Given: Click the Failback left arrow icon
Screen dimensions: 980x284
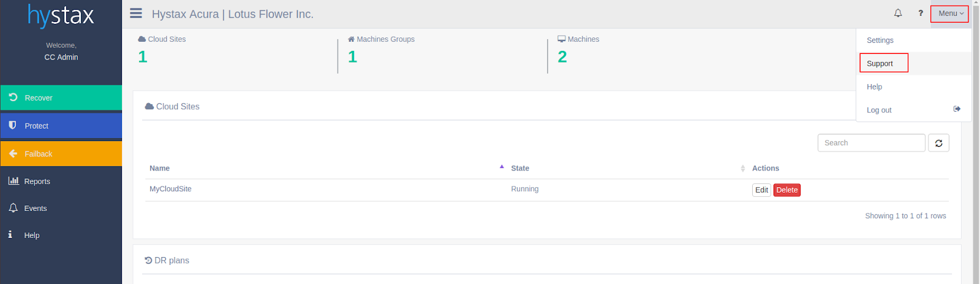Looking at the screenshot, I should click(13, 153).
